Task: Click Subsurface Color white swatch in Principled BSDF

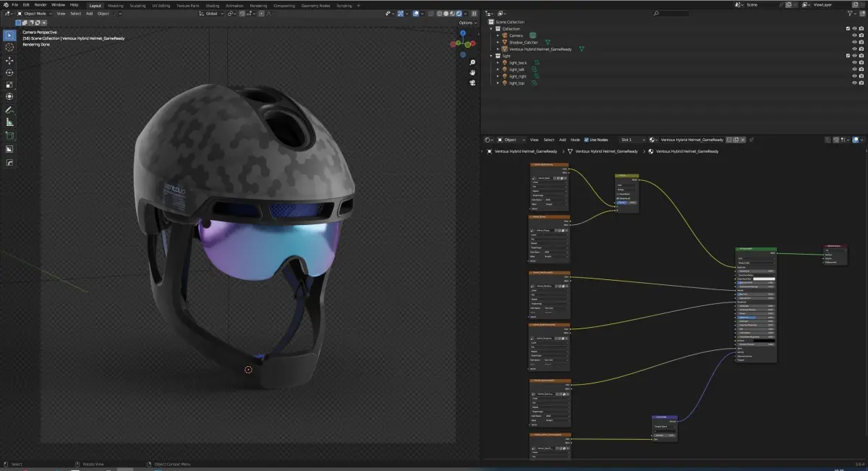Action: point(765,279)
